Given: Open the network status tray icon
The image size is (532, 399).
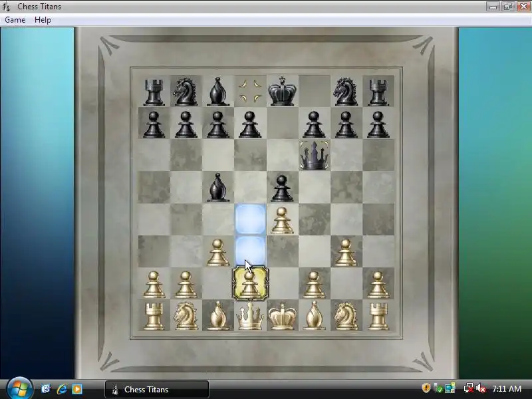Looking at the screenshot, I should coord(469,388).
